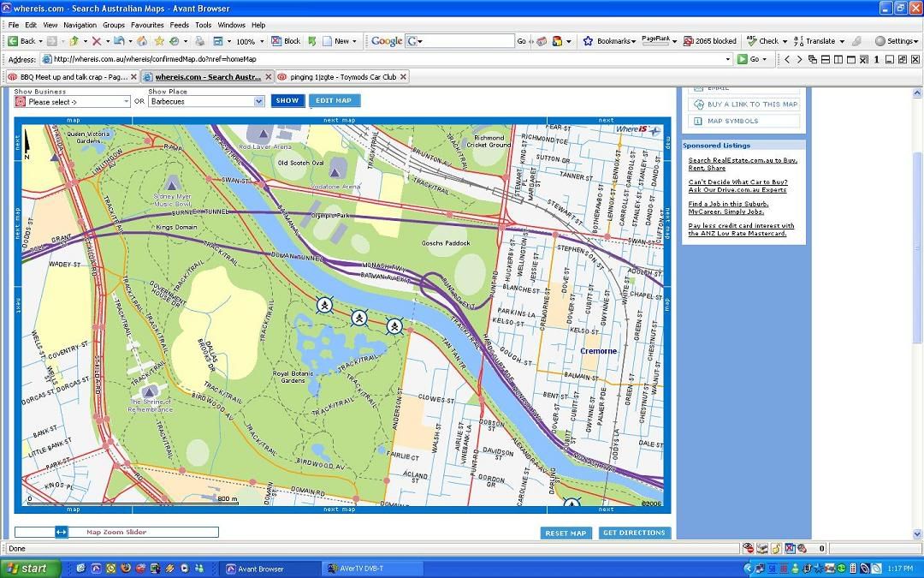
Task: Close the whereis.com tab
Action: coord(269,77)
